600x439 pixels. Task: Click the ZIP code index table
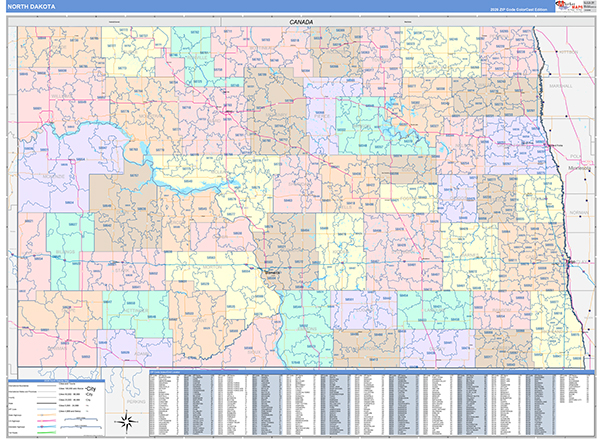coord(371,405)
